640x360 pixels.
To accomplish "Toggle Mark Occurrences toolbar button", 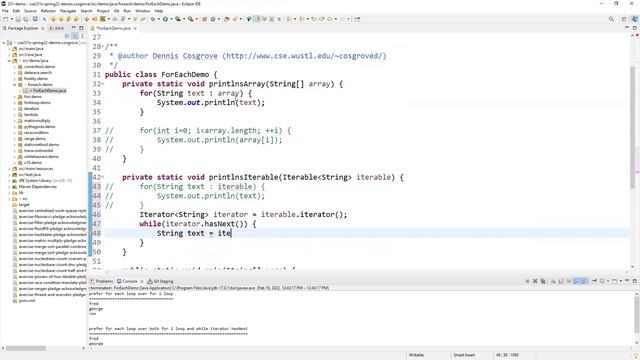I will tap(257, 19).
